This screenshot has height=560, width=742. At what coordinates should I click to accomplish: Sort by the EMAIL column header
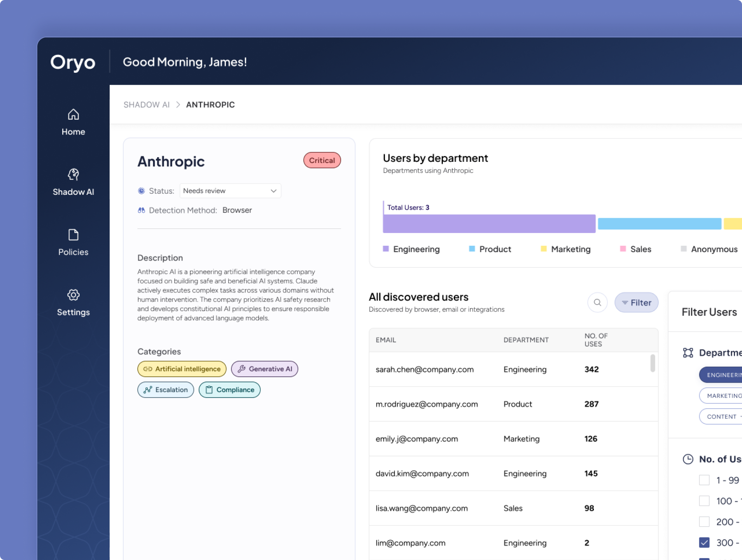click(386, 340)
